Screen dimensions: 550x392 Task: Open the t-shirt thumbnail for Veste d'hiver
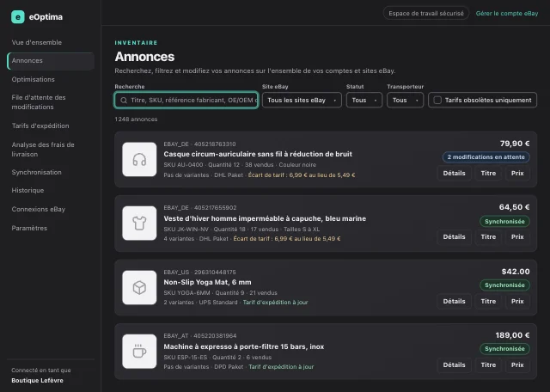(x=139, y=224)
